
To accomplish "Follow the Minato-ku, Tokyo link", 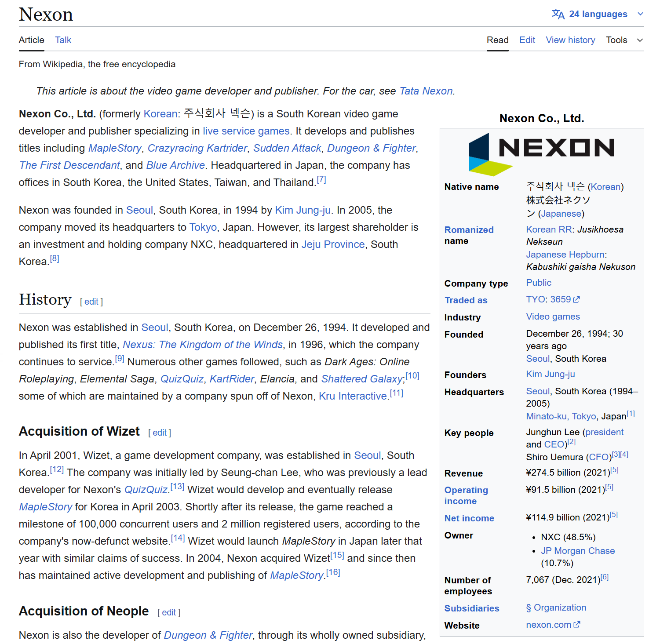I will (561, 416).
